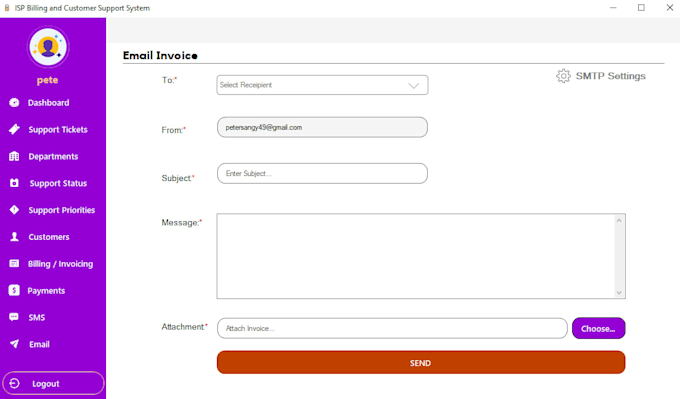The image size is (680, 399).
Task: Open the Select Recipient dropdown
Action: click(322, 85)
